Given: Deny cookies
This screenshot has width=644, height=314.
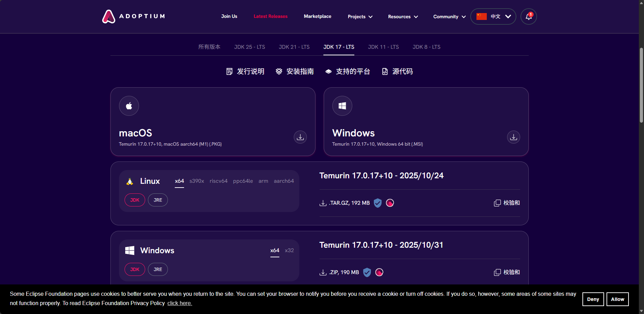Looking at the screenshot, I should click(x=593, y=299).
